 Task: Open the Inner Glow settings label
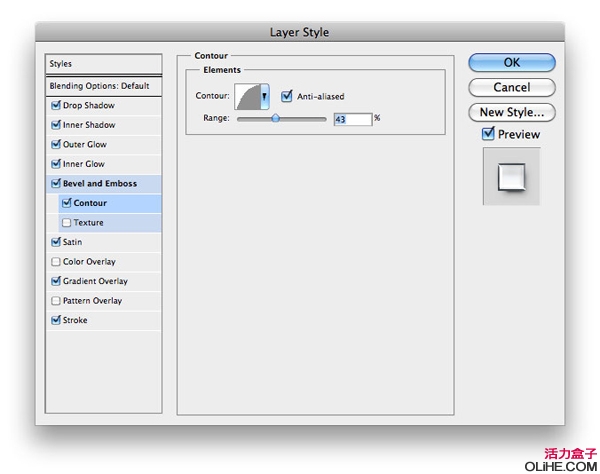coord(84,164)
